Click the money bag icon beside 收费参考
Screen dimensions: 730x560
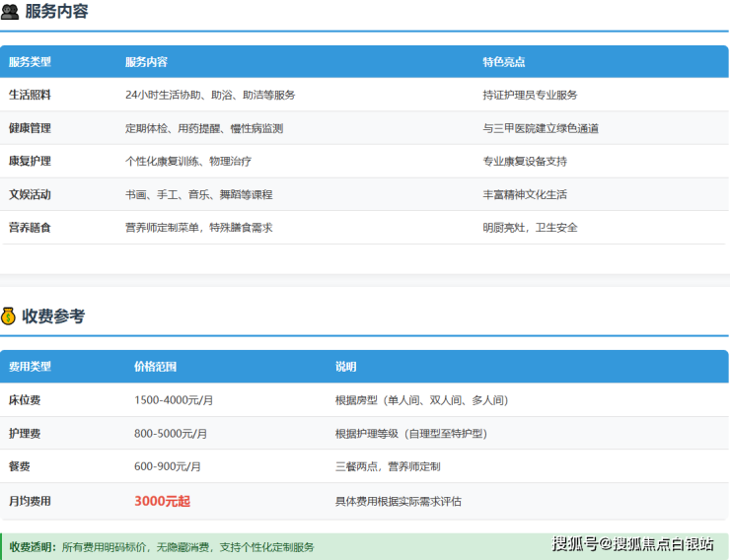pos(10,316)
